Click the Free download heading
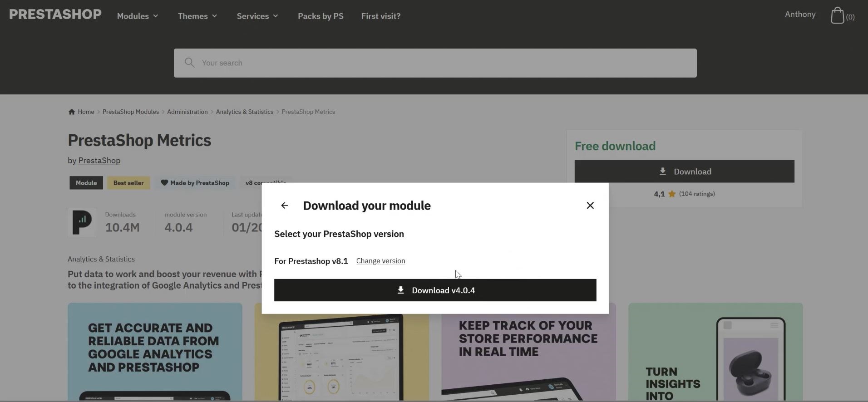 615,146
